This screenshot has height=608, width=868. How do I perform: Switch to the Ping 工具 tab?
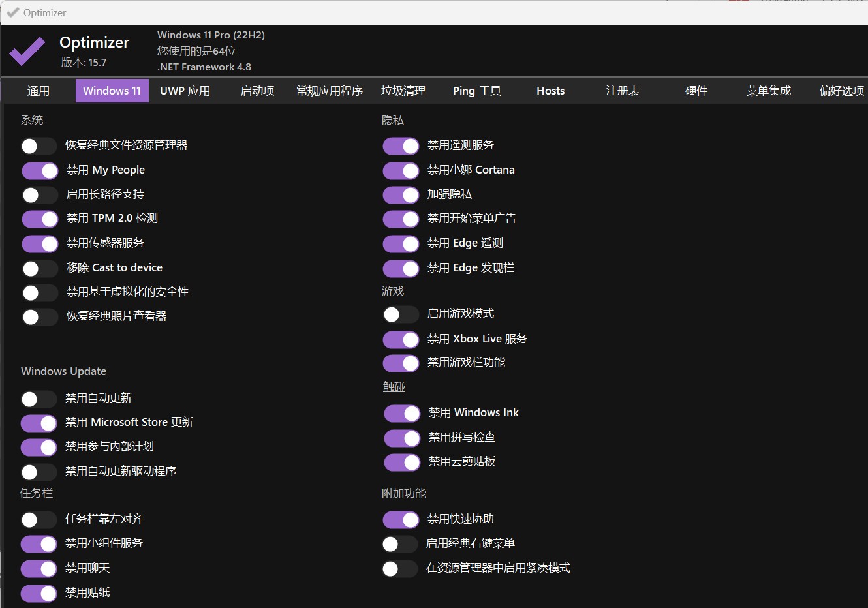click(477, 91)
